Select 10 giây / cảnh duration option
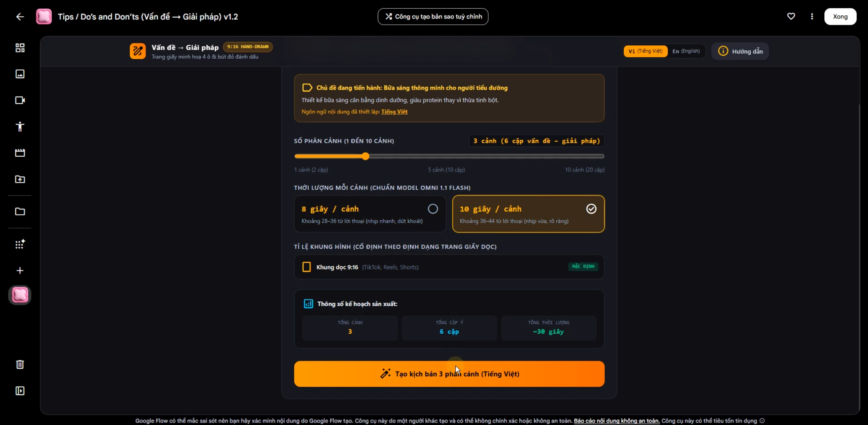 coord(528,214)
